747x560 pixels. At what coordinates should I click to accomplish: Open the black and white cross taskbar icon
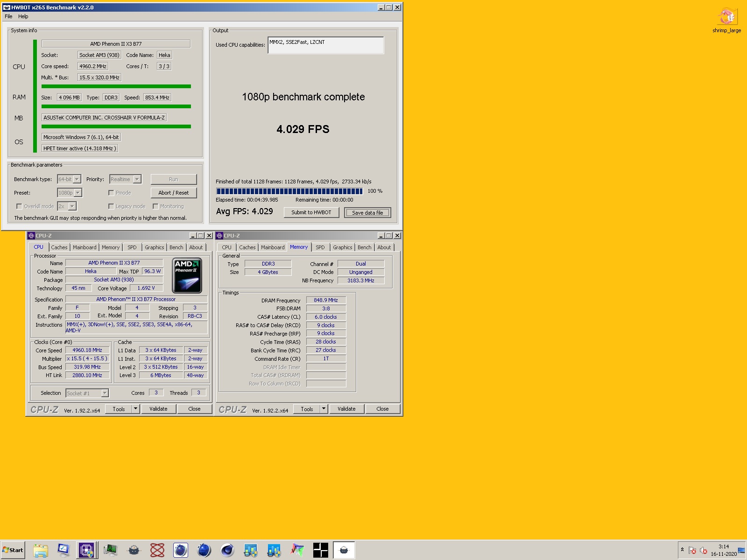point(321,550)
